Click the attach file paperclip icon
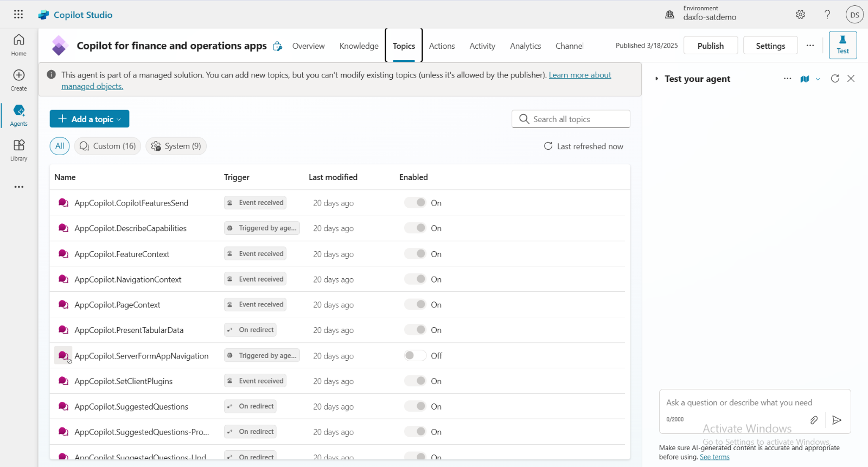 (x=814, y=420)
